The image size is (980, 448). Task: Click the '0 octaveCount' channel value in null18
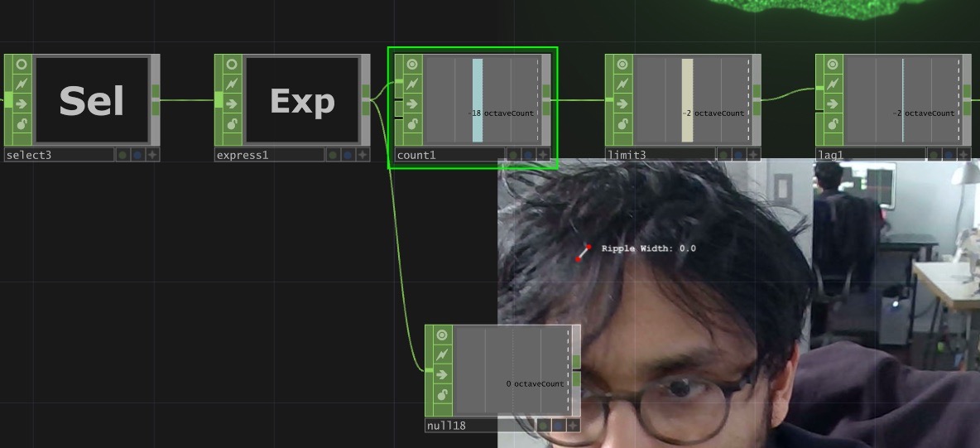pos(535,384)
